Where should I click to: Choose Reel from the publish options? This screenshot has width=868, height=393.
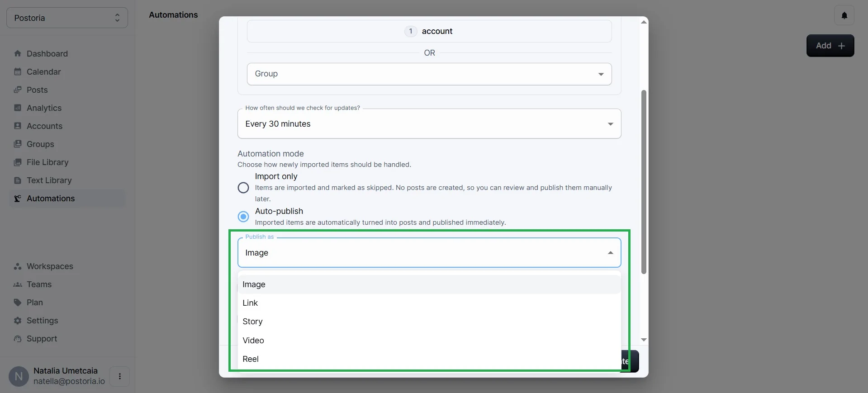point(251,359)
